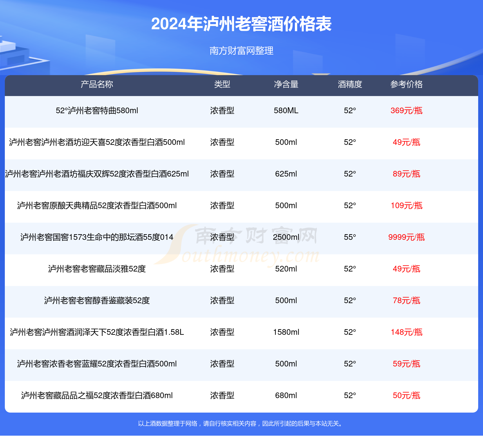The height and width of the screenshot is (448, 483).
Task: Click 500ml in the 醇香鉴藏装 row
Action: pyautogui.click(x=286, y=300)
